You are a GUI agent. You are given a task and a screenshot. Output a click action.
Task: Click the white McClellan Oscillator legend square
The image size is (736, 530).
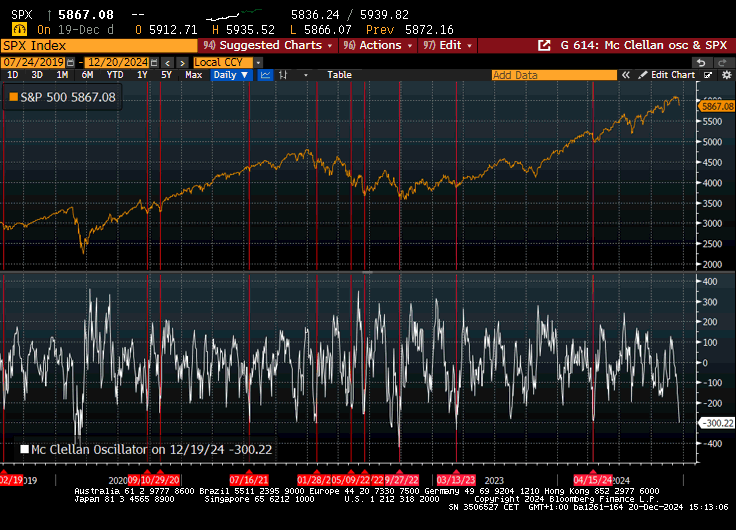24,449
